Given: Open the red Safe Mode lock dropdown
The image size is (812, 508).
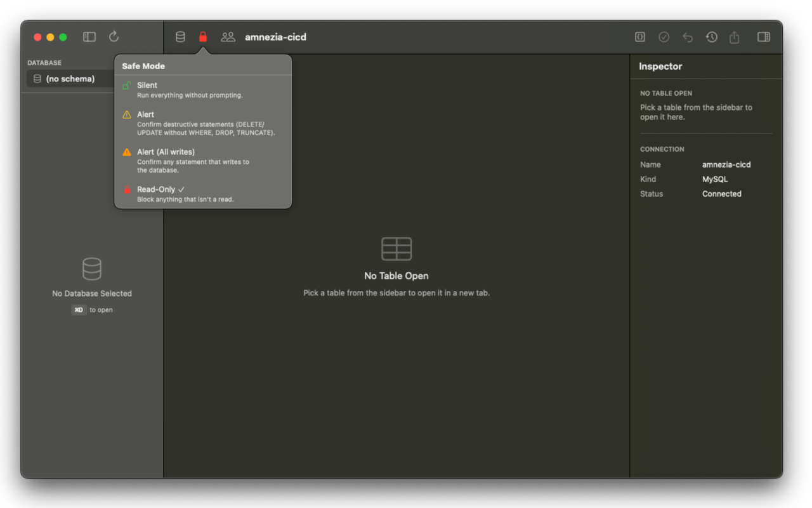Looking at the screenshot, I should (202, 36).
